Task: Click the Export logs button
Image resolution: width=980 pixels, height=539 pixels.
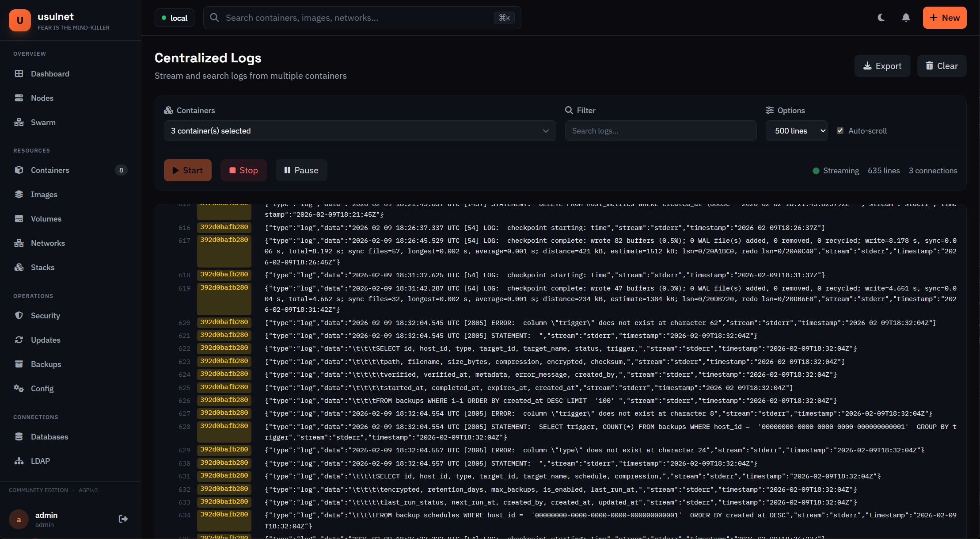Action: click(882, 65)
